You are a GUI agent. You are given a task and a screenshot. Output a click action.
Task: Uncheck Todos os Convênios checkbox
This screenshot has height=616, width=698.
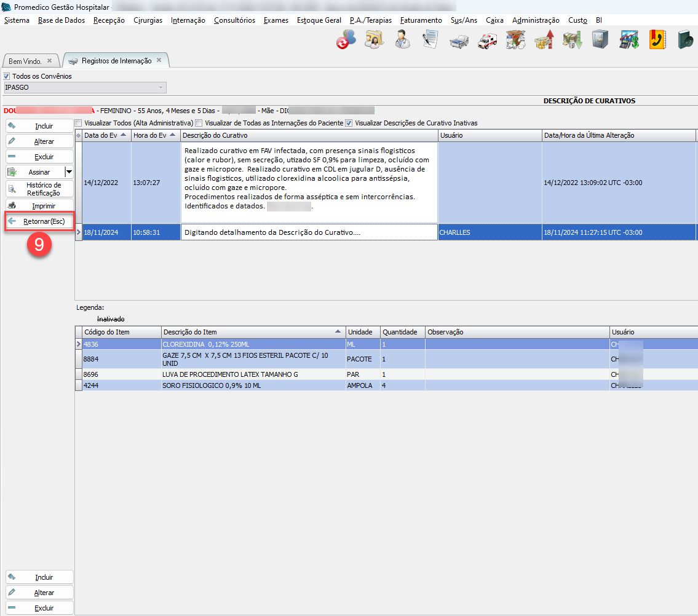tap(7, 76)
